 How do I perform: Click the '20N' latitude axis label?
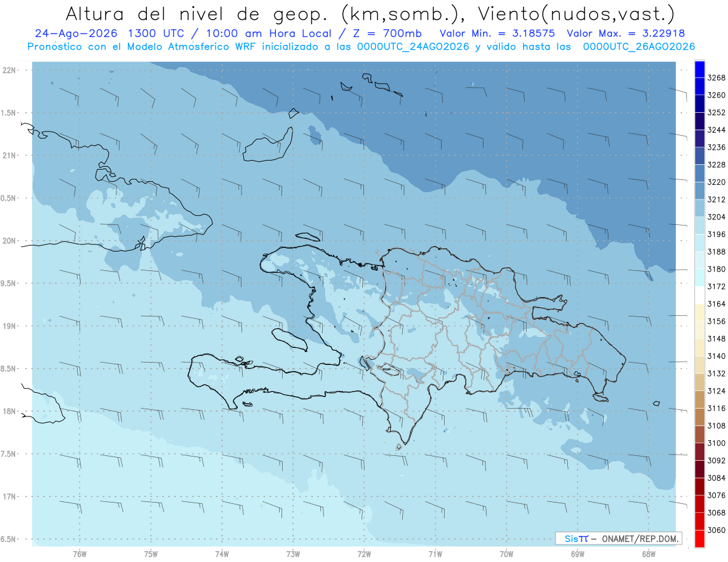(x=10, y=241)
